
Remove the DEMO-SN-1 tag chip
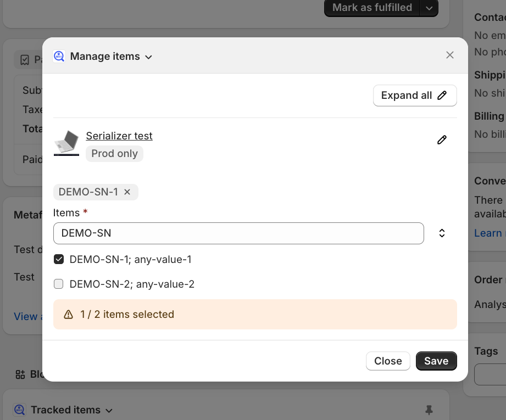pos(127,192)
